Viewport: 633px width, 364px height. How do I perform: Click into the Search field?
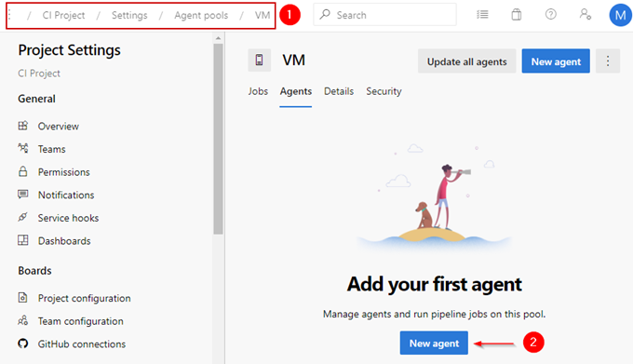tap(384, 15)
